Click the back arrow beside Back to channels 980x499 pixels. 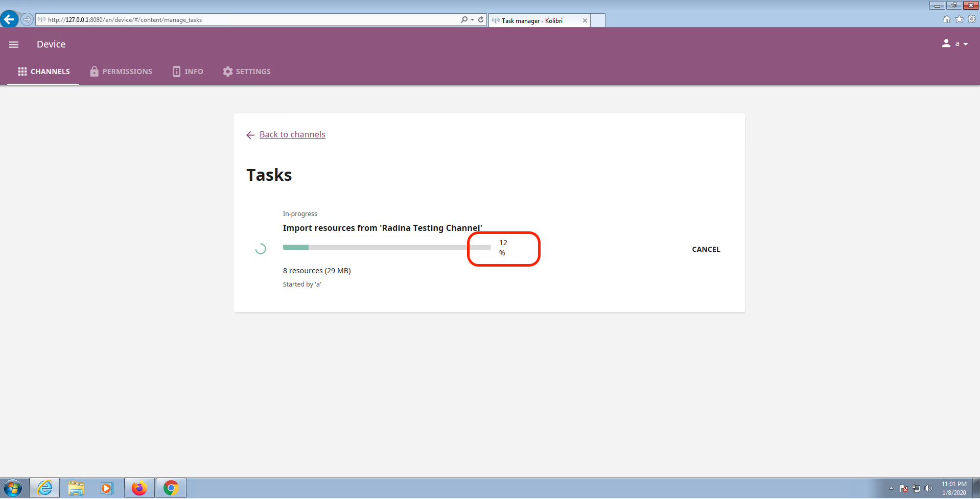coord(250,135)
